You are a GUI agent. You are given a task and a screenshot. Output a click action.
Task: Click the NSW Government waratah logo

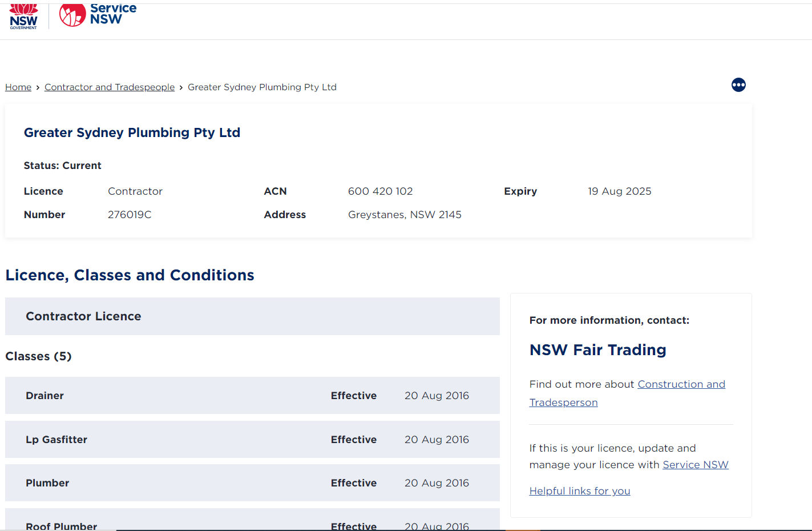(x=23, y=16)
